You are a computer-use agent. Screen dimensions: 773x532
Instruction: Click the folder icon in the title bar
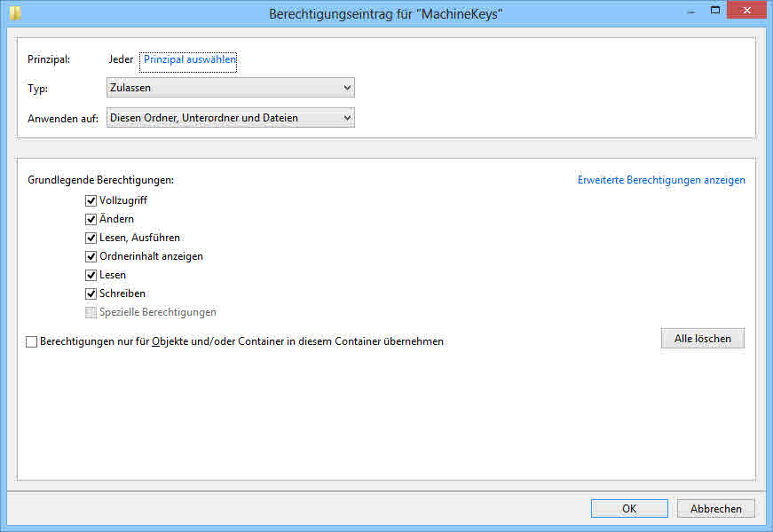click(15, 12)
